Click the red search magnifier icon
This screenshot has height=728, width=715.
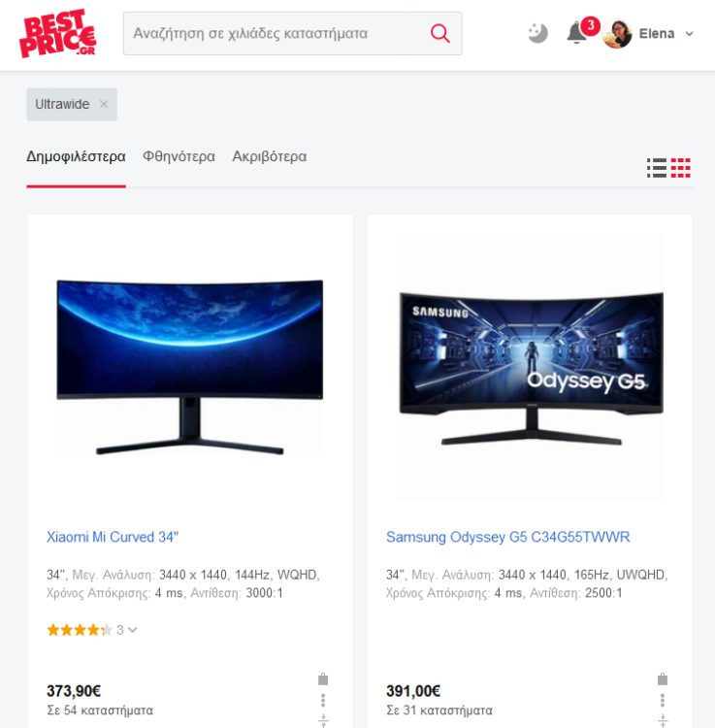[x=439, y=33]
